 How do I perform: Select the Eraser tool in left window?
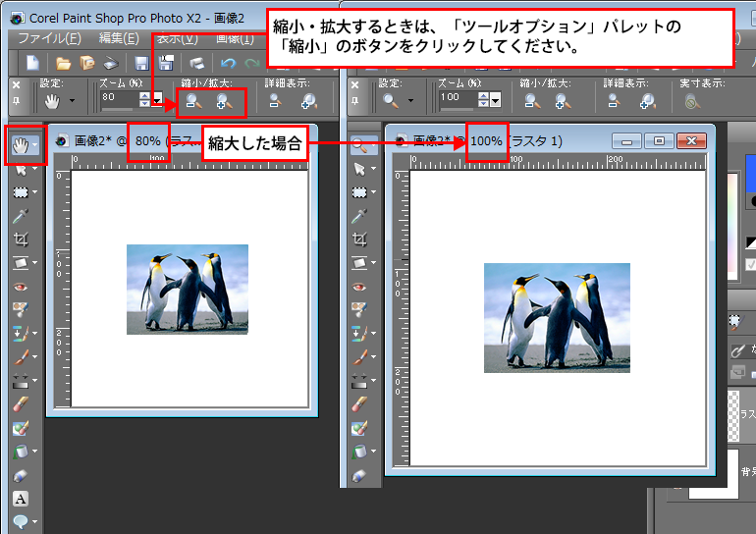click(x=21, y=404)
